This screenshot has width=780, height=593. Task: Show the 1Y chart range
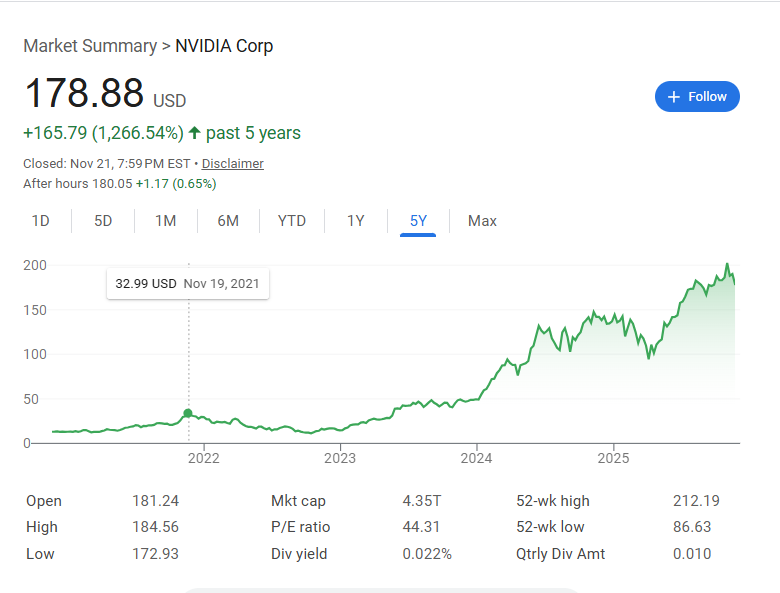356,221
